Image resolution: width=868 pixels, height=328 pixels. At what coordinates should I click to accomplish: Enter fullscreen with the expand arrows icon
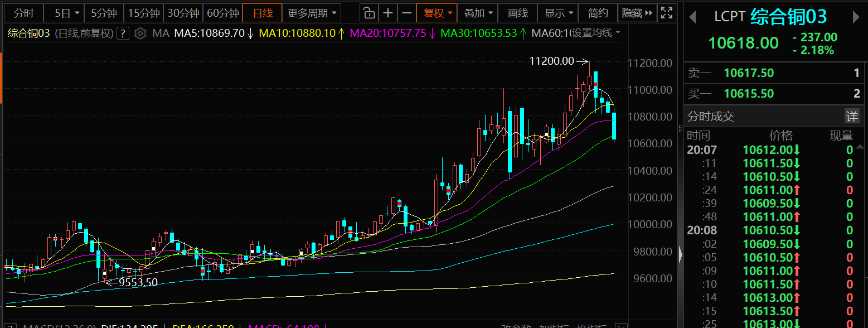click(x=666, y=13)
